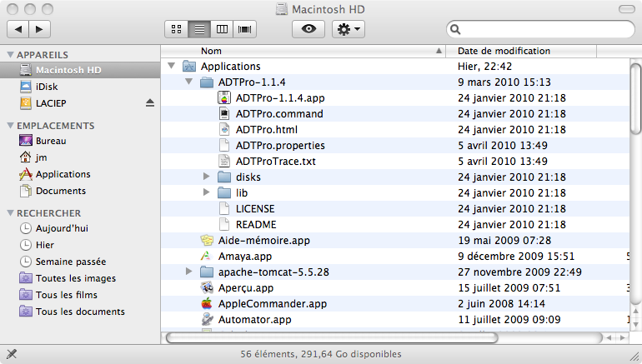Screen dimensions: 642x364
Task: Click the Macintosh HD title bar icon
Action: [282, 9]
